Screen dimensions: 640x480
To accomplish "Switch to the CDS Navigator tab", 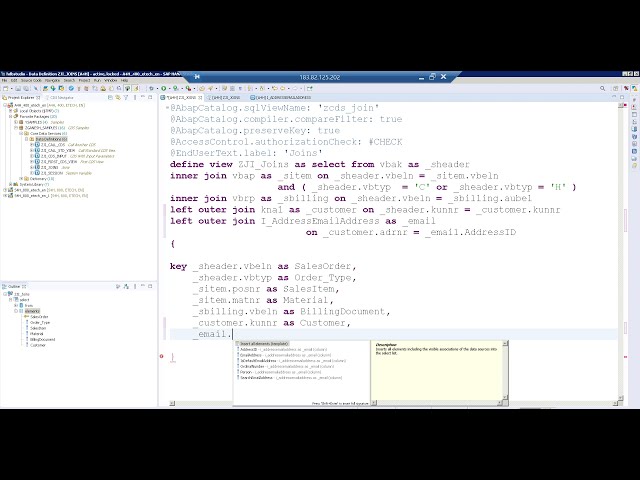I will 60,98.
